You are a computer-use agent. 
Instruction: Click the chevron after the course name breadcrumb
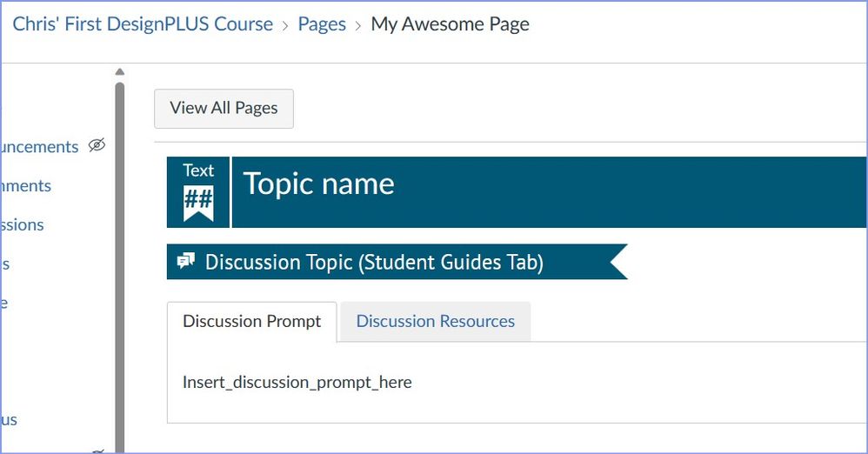[285, 25]
